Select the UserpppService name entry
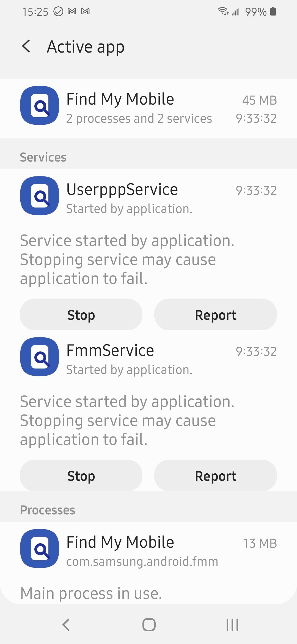 click(122, 190)
